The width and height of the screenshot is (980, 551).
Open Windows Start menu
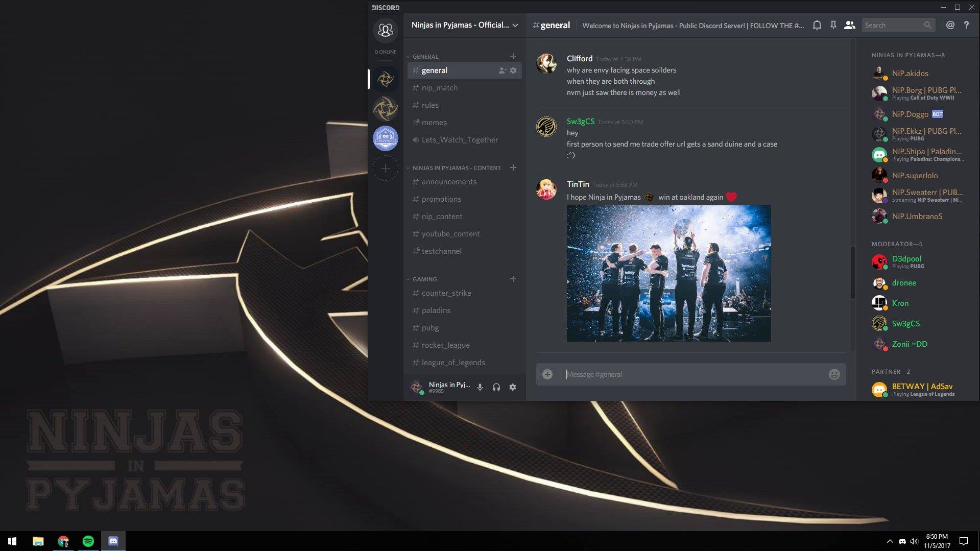click(x=12, y=541)
